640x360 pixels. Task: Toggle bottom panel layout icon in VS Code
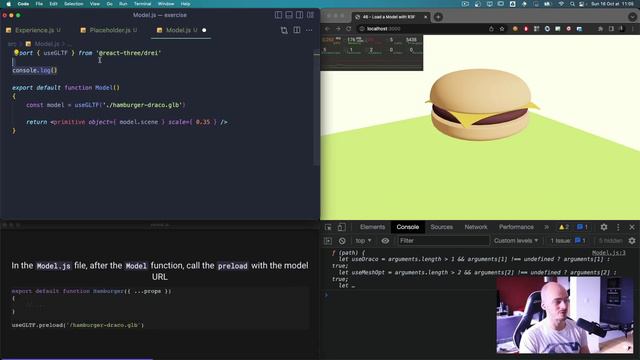(289, 15)
